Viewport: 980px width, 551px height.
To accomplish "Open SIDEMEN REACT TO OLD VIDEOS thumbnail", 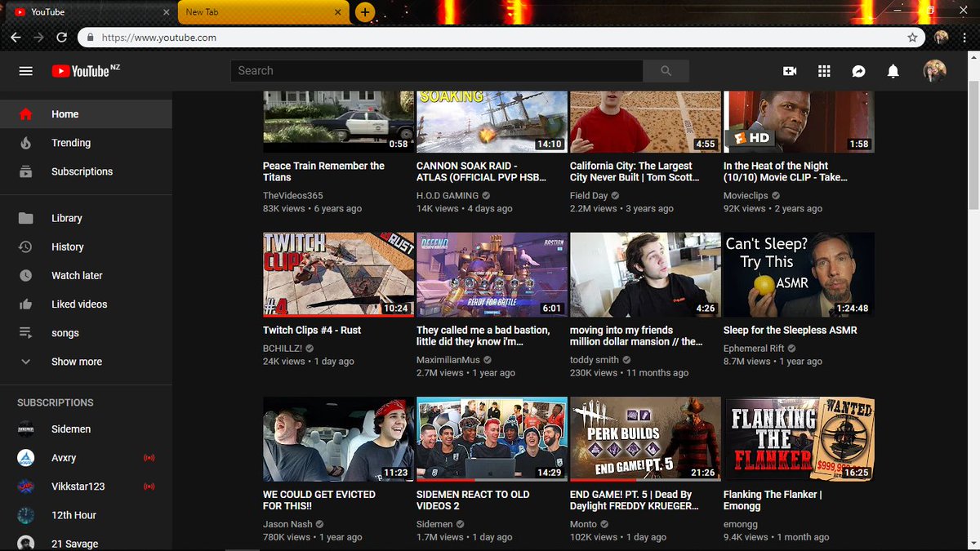I will click(x=492, y=439).
